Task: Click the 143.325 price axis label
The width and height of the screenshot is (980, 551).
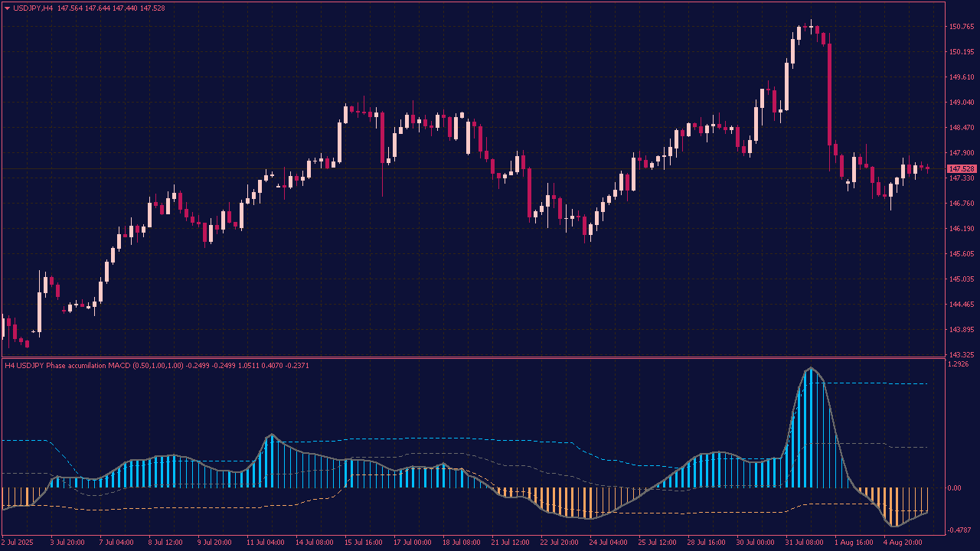Action: (x=962, y=355)
